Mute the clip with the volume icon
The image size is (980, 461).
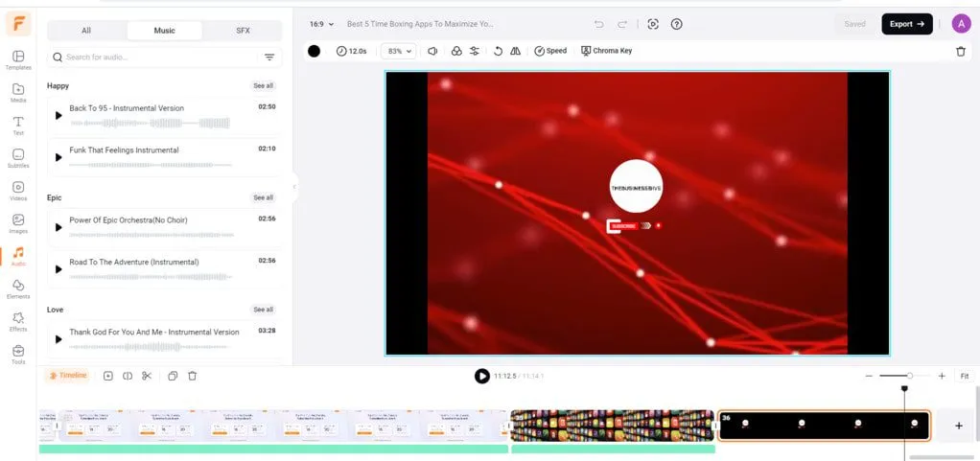tap(432, 51)
